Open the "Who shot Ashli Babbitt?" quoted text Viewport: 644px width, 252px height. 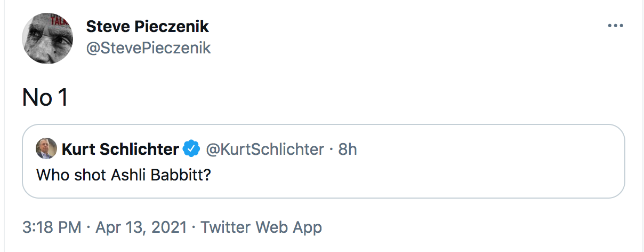(124, 175)
